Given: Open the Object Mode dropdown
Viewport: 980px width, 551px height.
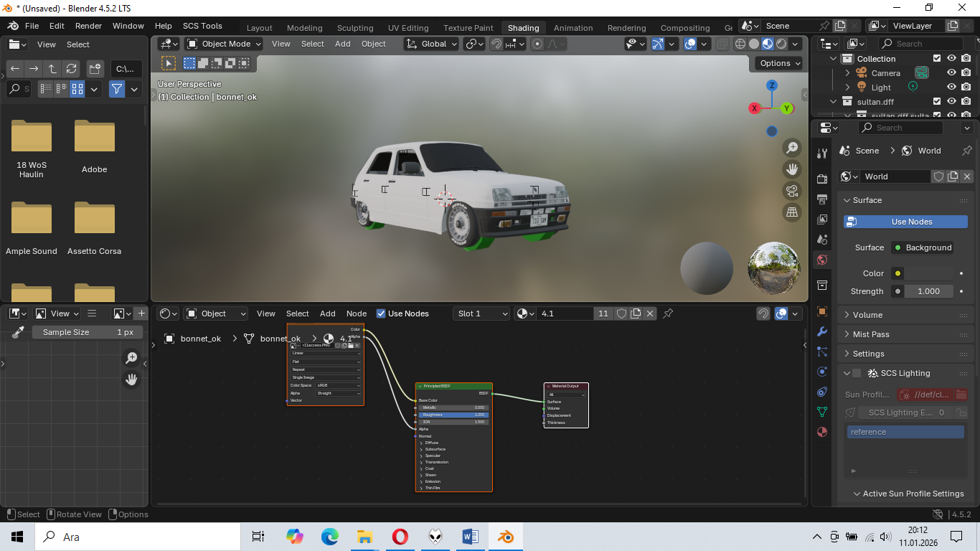Looking at the screenshot, I should (224, 44).
